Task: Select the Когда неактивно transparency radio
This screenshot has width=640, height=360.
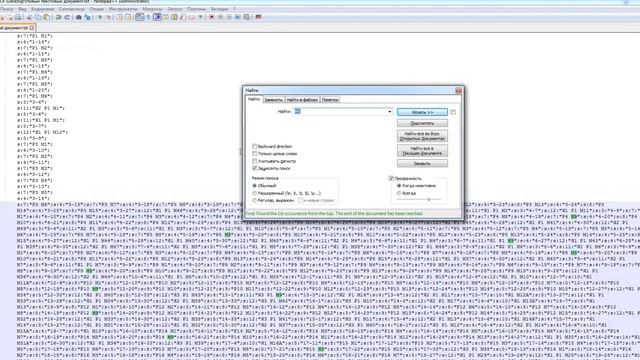Action: [399, 186]
